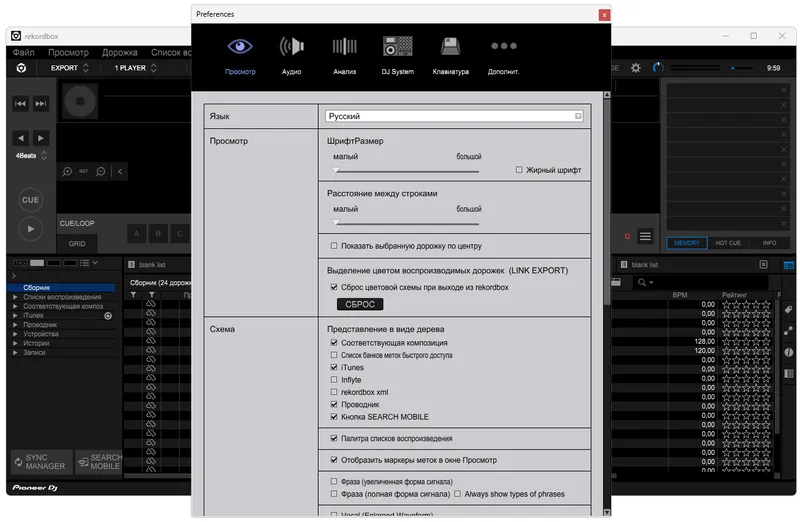This screenshot has height=522, width=800.
Task: Click the hamburger list icon near MEMORY
Action: coord(645,236)
